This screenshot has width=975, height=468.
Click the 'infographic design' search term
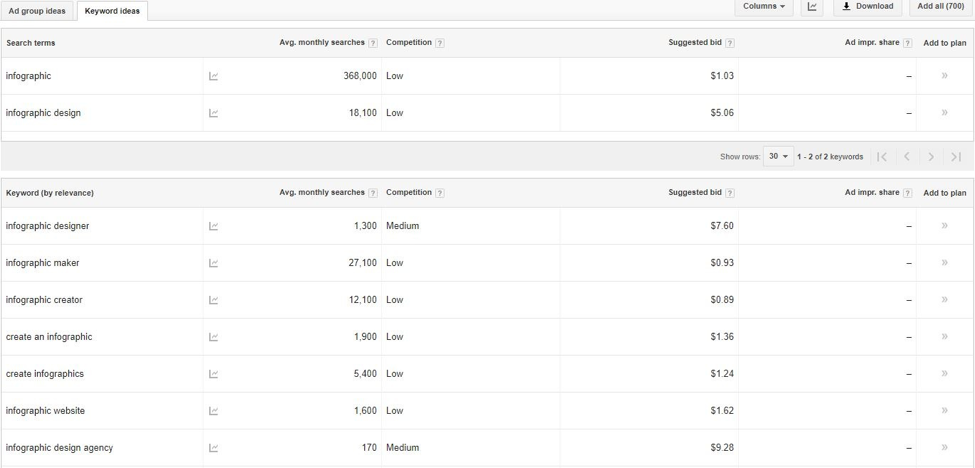pos(43,113)
